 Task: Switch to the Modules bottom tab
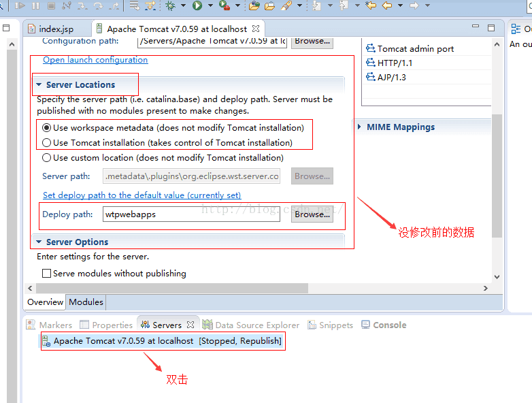pyautogui.click(x=86, y=302)
